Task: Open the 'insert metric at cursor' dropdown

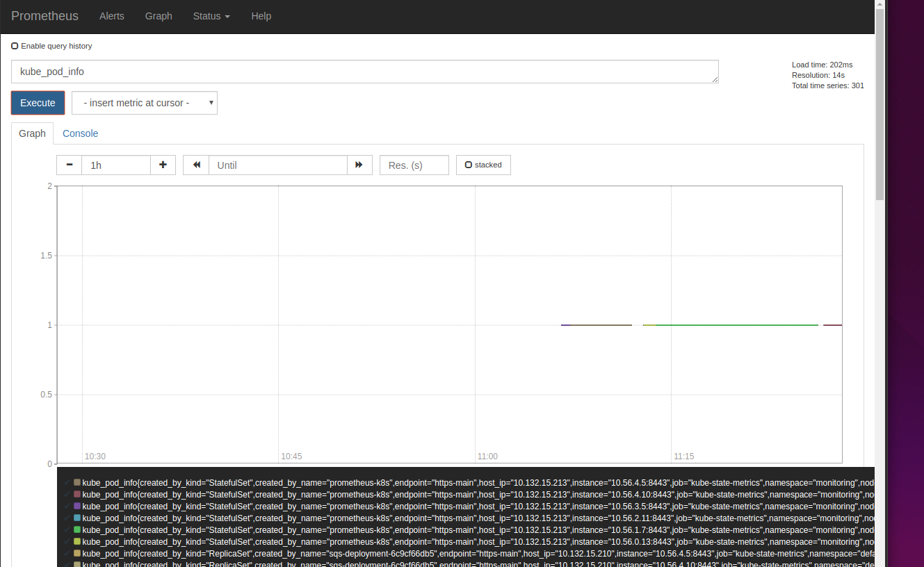Action: coord(144,102)
